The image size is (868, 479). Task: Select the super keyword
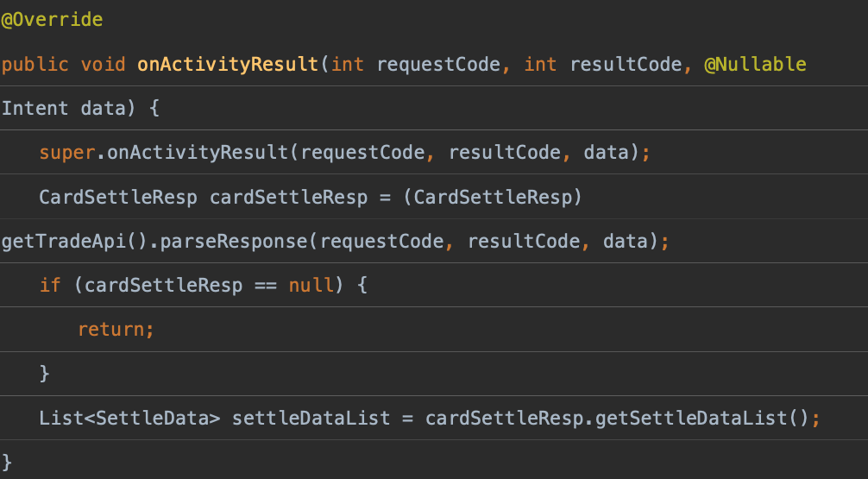pyautogui.click(x=66, y=153)
